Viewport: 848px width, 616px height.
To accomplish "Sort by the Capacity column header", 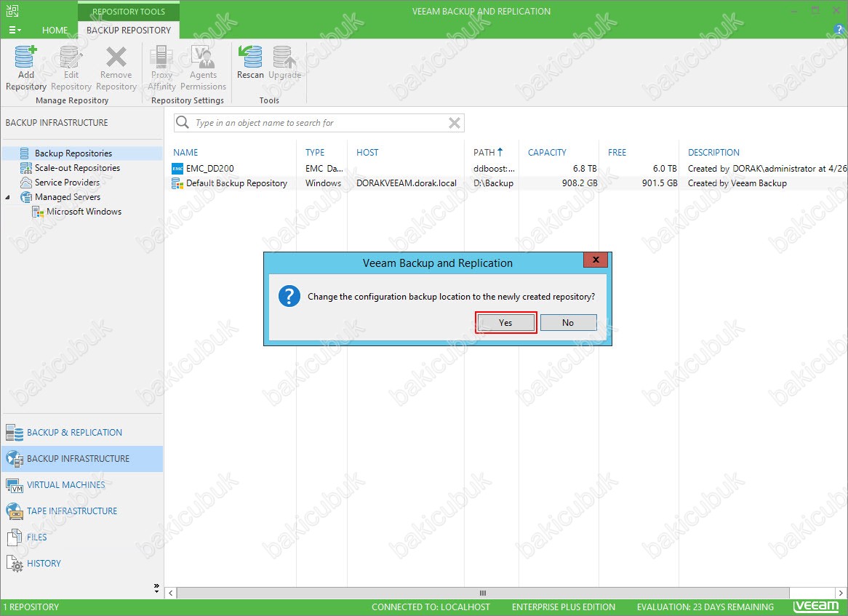I will click(x=547, y=153).
